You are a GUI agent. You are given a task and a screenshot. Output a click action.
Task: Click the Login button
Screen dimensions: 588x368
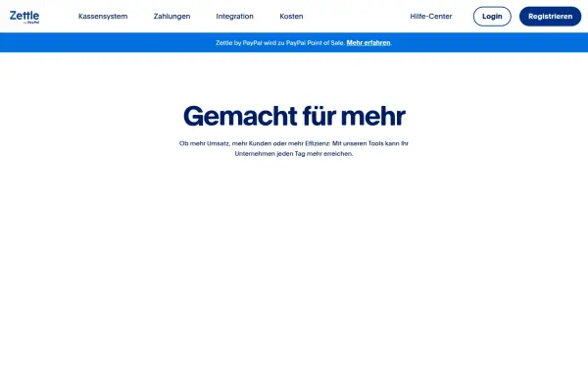pyautogui.click(x=492, y=17)
